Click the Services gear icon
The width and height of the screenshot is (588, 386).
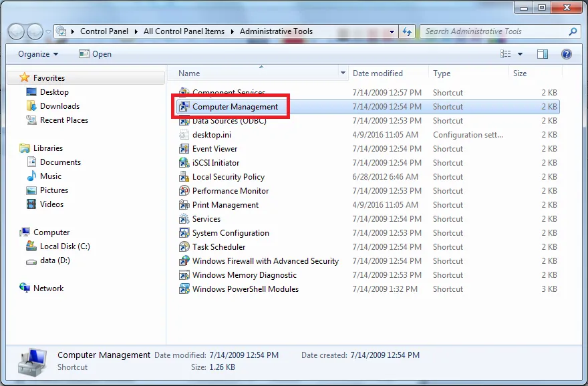coord(184,219)
